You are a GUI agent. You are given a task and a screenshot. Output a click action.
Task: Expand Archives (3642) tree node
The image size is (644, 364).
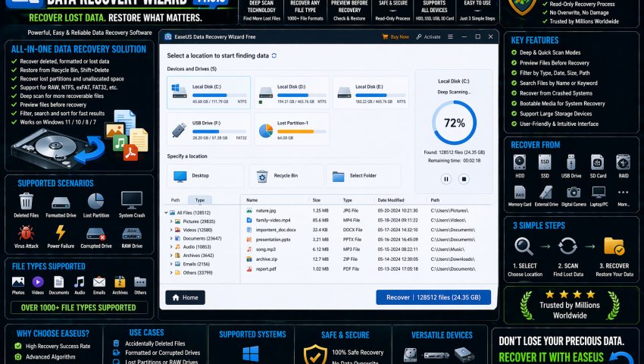pos(171,256)
